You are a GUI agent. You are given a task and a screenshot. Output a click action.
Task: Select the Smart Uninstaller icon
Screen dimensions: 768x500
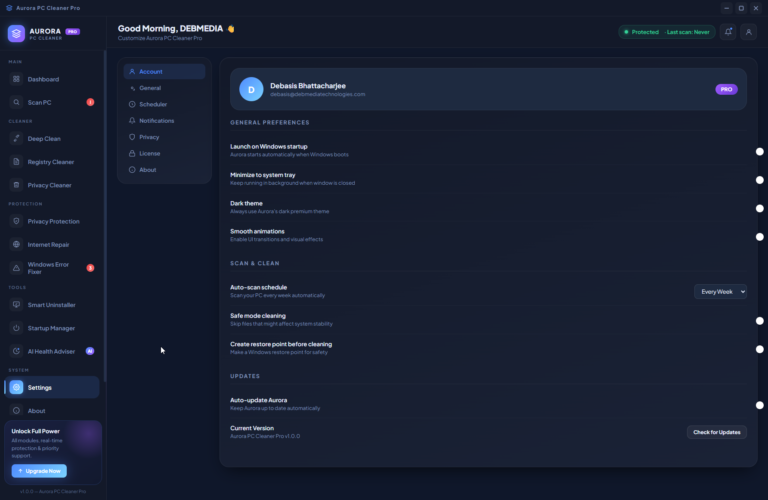[x=16, y=305]
